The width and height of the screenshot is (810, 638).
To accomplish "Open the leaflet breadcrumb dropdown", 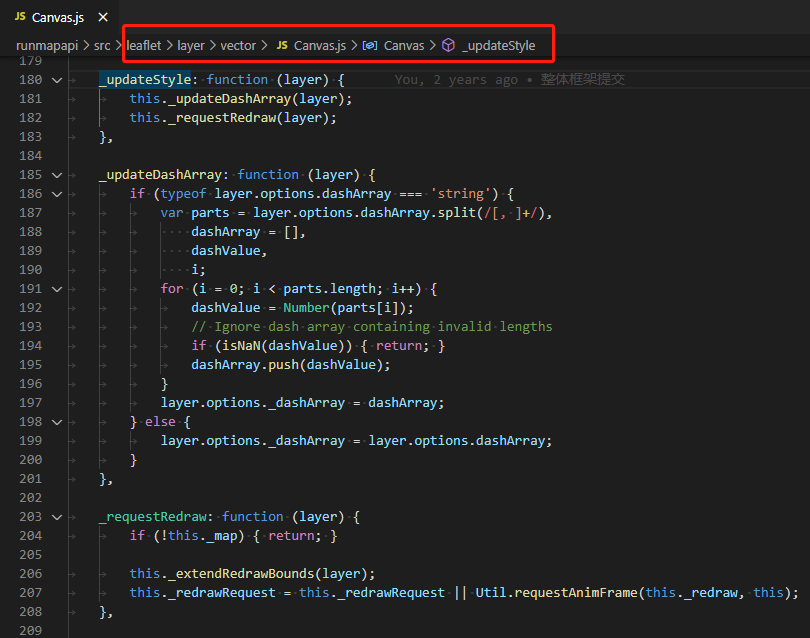I will (x=143, y=45).
